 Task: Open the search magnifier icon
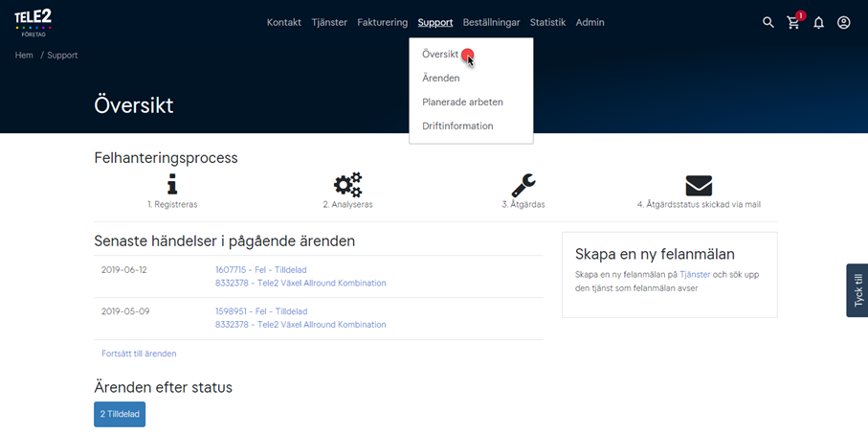768,23
